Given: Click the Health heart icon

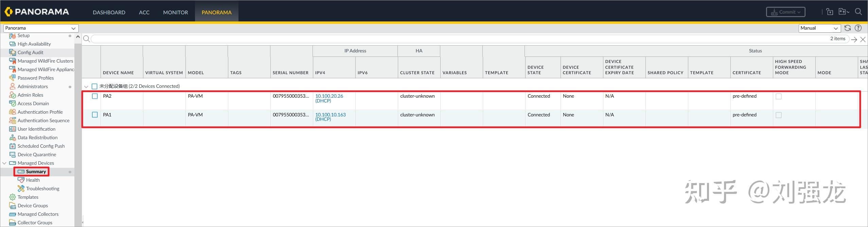Looking at the screenshot, I should (21, 180).
